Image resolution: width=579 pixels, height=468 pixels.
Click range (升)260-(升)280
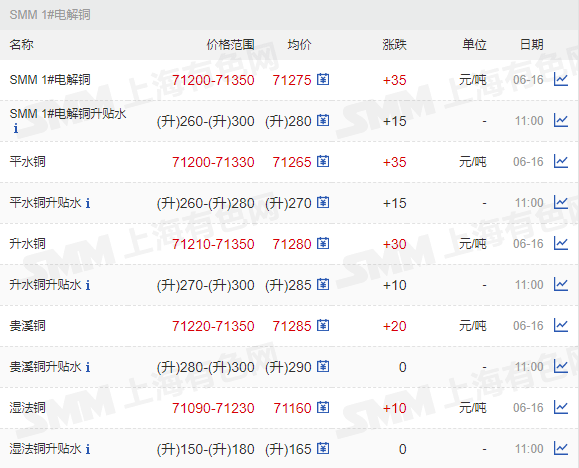[206, 203]
